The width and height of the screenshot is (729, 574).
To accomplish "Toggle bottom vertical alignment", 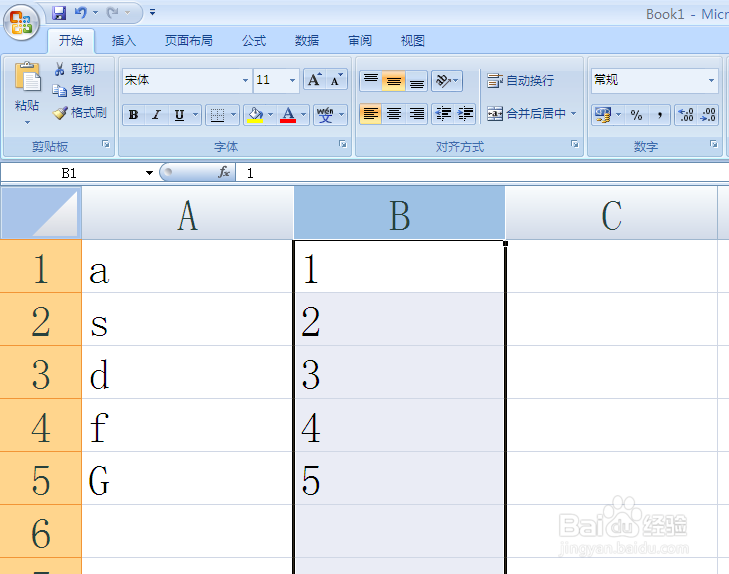I will 416,80.
